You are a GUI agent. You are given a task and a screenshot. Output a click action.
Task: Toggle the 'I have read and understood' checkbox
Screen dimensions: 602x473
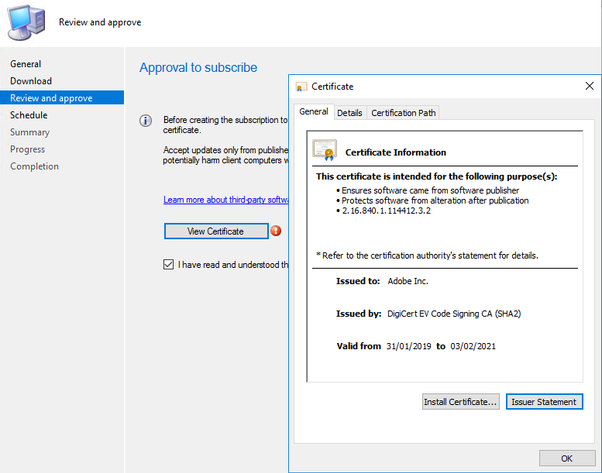(x=169, y=265)
